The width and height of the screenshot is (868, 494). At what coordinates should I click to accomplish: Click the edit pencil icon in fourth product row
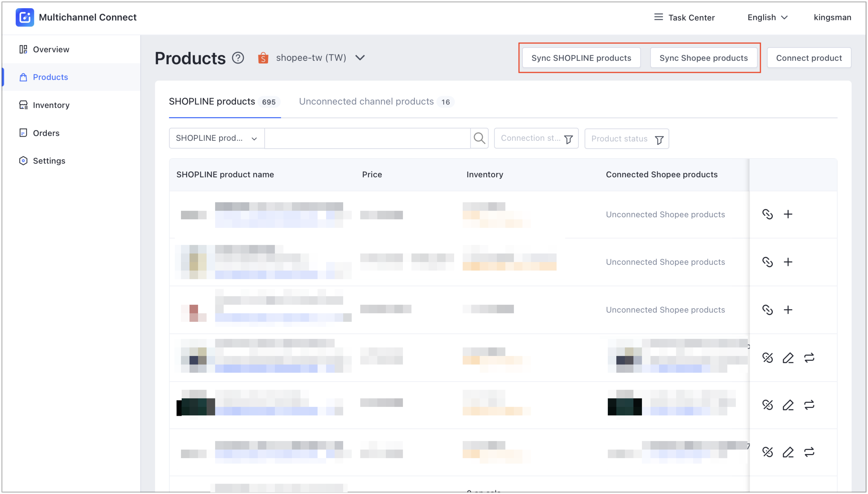[788, 358]
